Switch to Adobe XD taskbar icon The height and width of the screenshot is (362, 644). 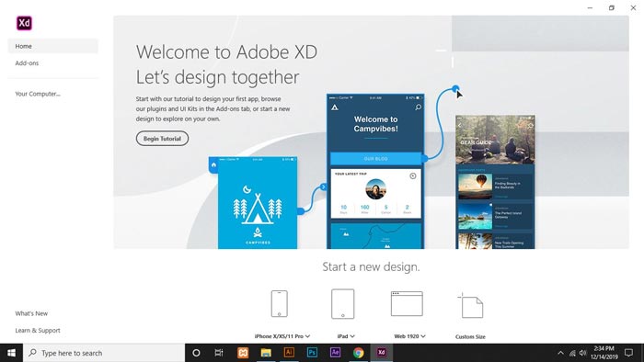click(382, 353)
